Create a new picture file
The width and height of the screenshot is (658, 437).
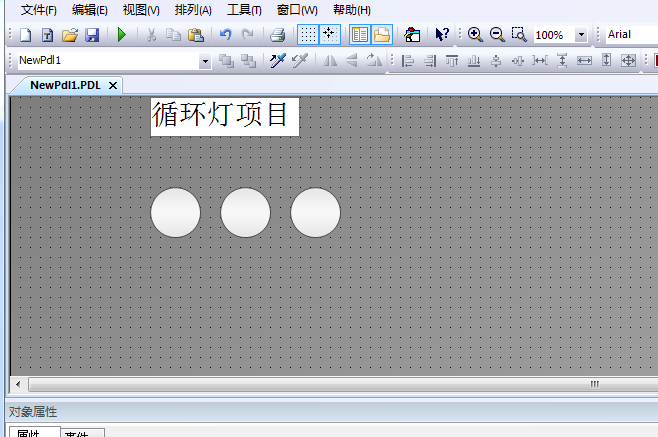[x=26, y=35]
